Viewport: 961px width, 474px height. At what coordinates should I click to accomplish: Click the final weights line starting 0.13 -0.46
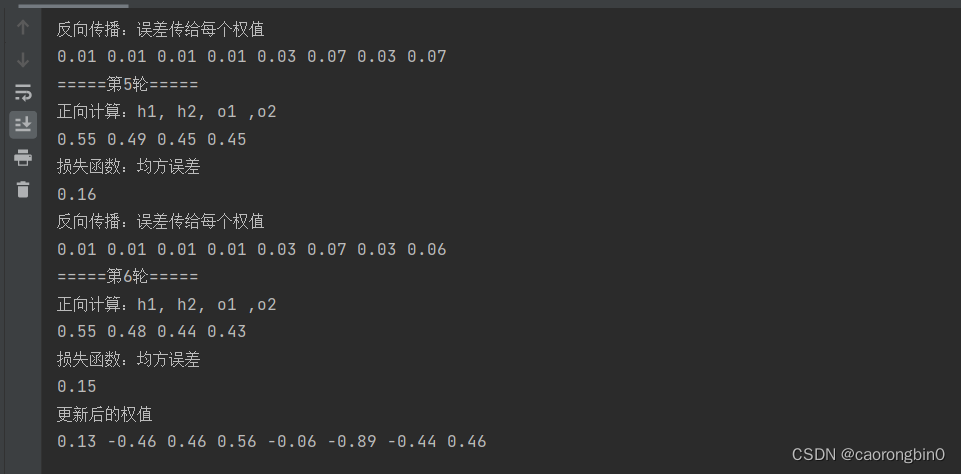tap(272, 442)
